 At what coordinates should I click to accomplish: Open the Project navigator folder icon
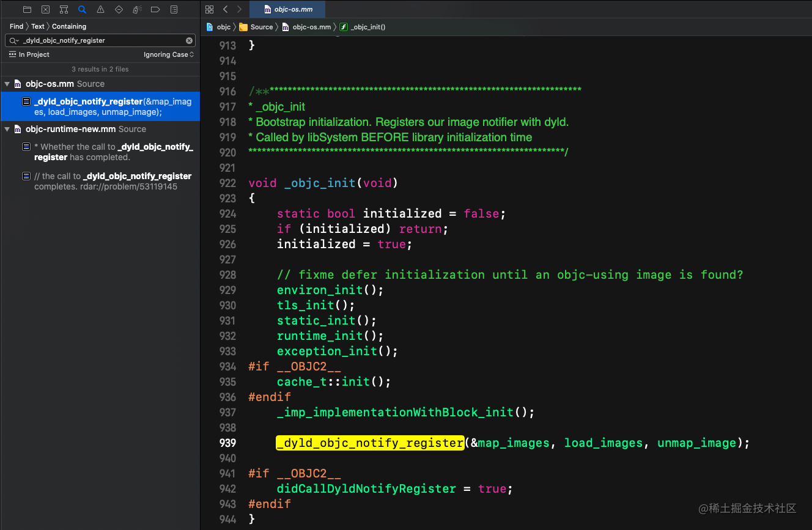click(27, 9)
